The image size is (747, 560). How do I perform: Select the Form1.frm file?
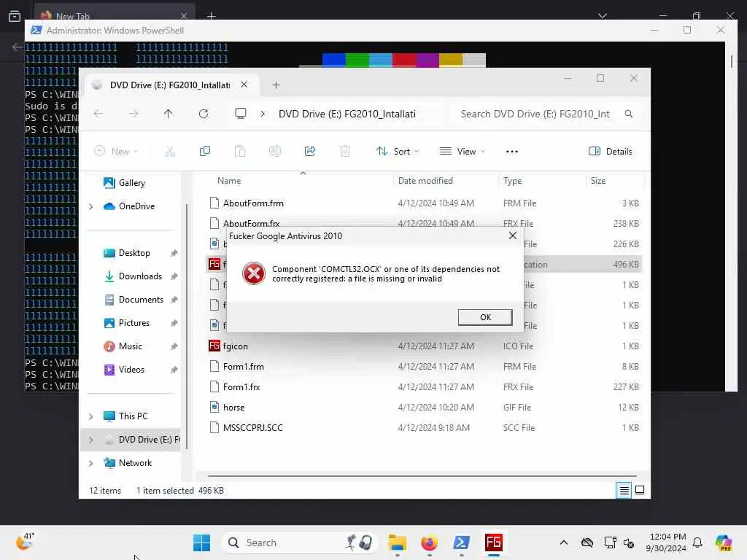coord(424,367)
